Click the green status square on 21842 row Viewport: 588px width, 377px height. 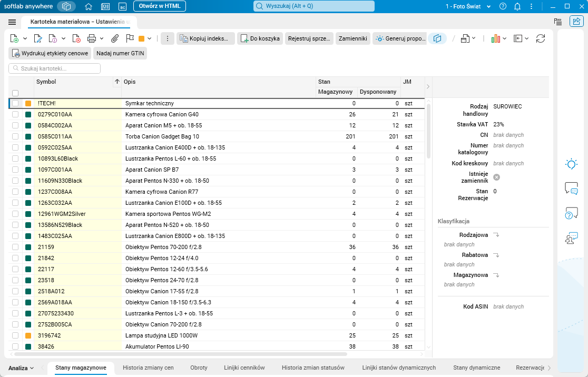(28, 258)
